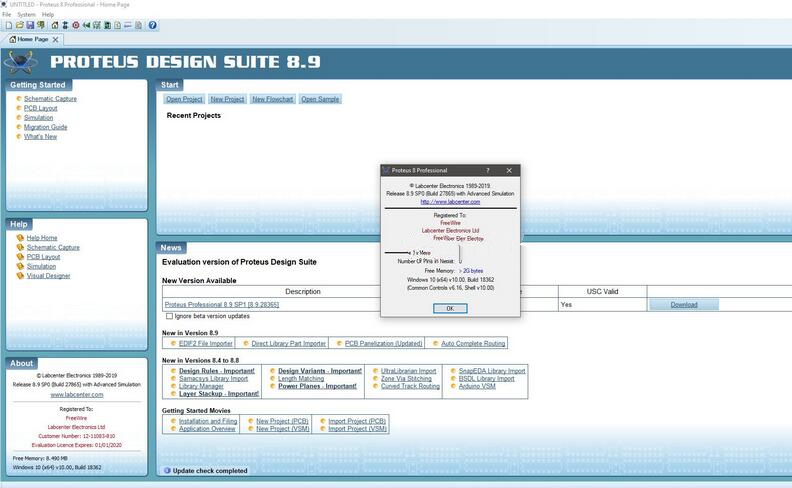Open Design Rules - Important! link
The height and width of the screenshot is (488, 792).
click(217, 371)
